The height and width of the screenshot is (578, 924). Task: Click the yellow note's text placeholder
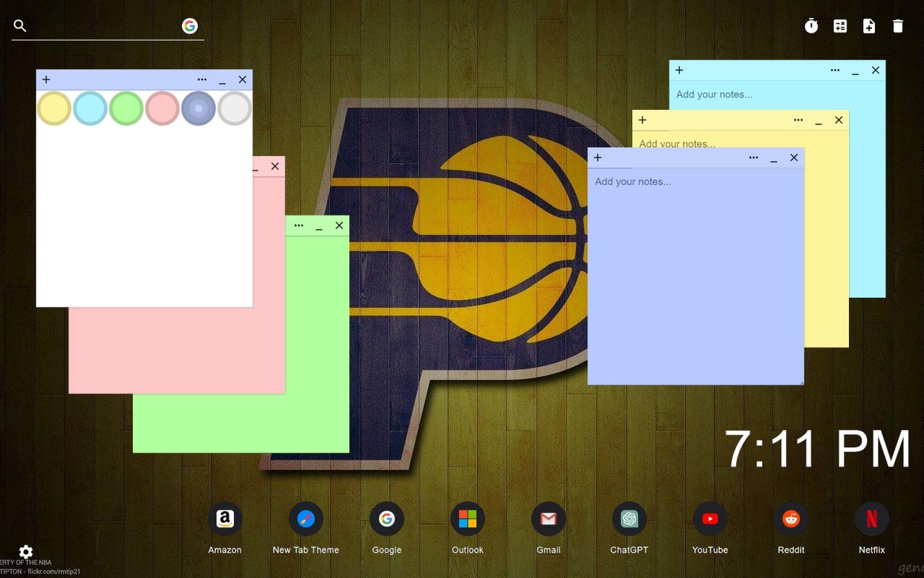[x=677, y=143]
